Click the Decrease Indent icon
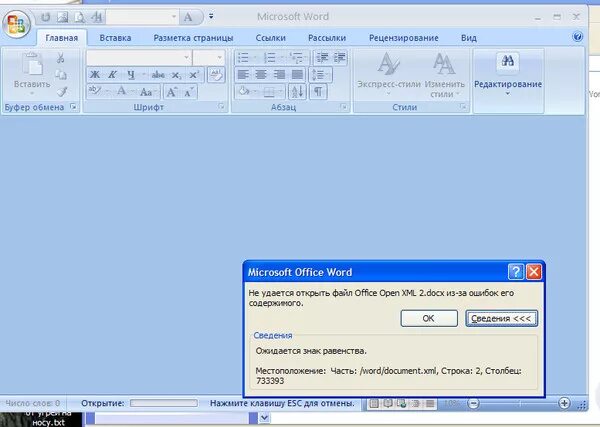The width and height of the screenshot is (600, 427). coord(322,58)
